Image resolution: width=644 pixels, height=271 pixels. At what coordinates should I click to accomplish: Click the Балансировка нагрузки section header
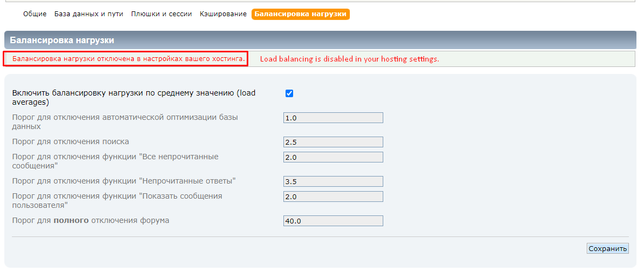[x=62, y=40]
